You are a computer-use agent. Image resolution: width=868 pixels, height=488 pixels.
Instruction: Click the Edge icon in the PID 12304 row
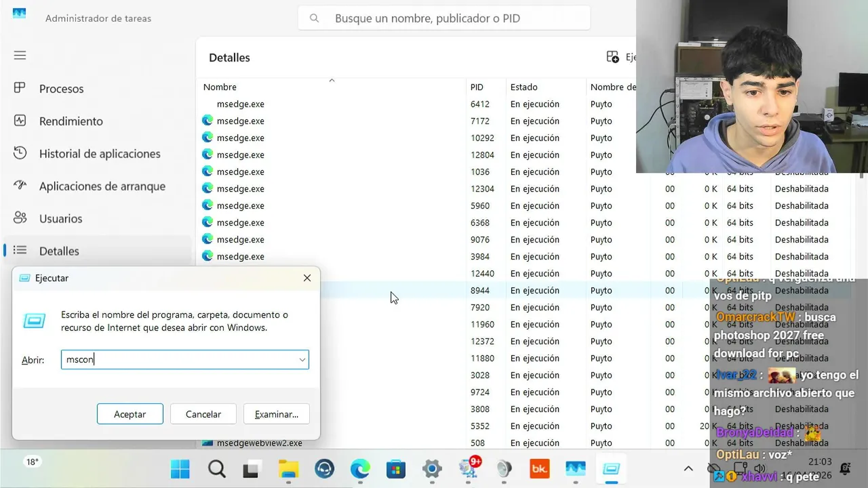[x=208, y=188]
